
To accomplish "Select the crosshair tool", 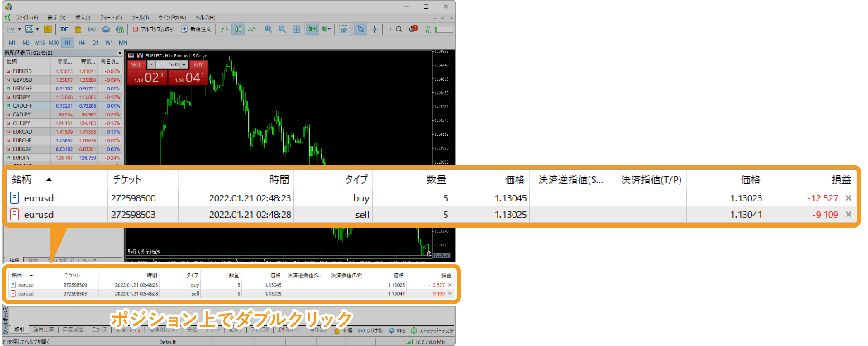I will [x=374, y=29].
